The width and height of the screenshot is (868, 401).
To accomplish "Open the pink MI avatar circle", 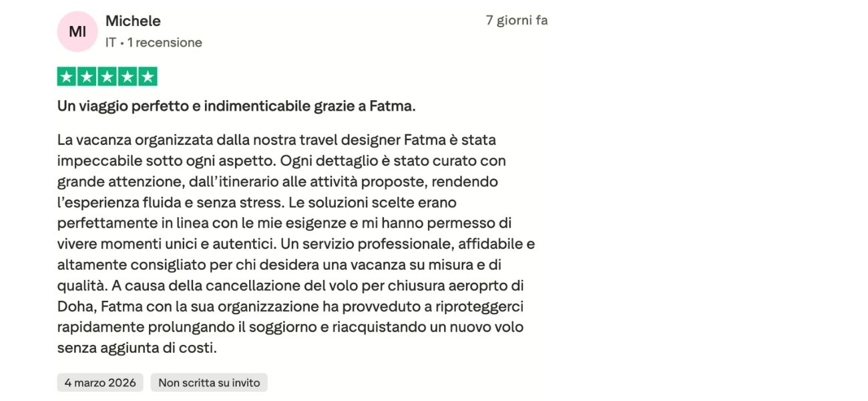I will pyautogui.click(x=77, y=31).
